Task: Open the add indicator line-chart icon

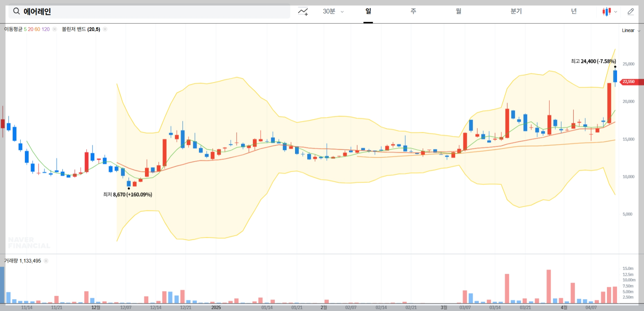Action: coord(303,11)
